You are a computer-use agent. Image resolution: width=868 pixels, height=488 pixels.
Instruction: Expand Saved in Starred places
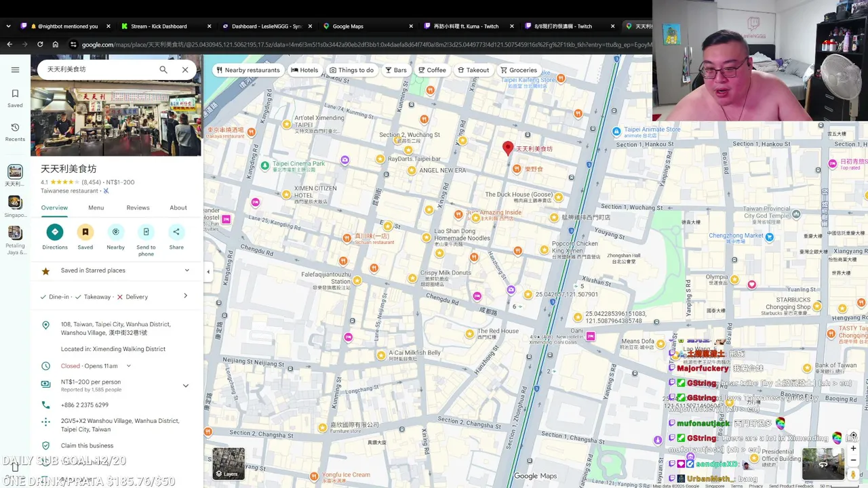[x=187, y=270]
